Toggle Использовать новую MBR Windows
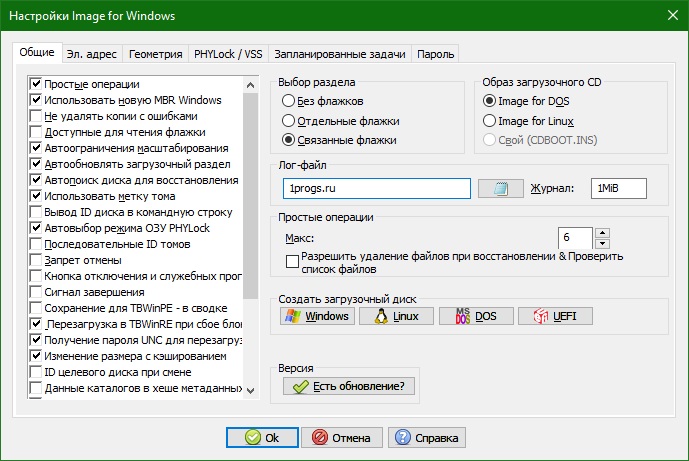Viewport: 689px width, 461px height. click(x=36, y=100)
